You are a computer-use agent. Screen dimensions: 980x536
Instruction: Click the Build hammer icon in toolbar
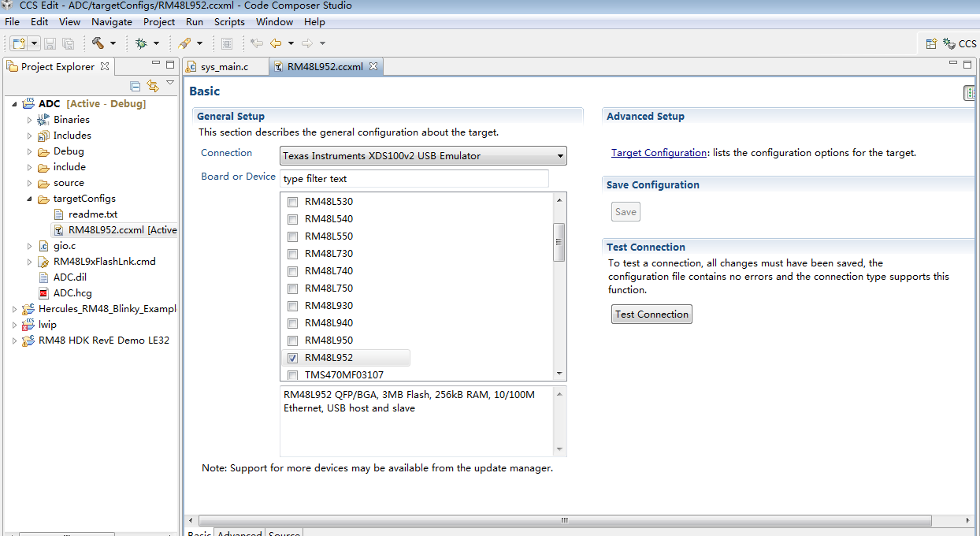point(98,43)
